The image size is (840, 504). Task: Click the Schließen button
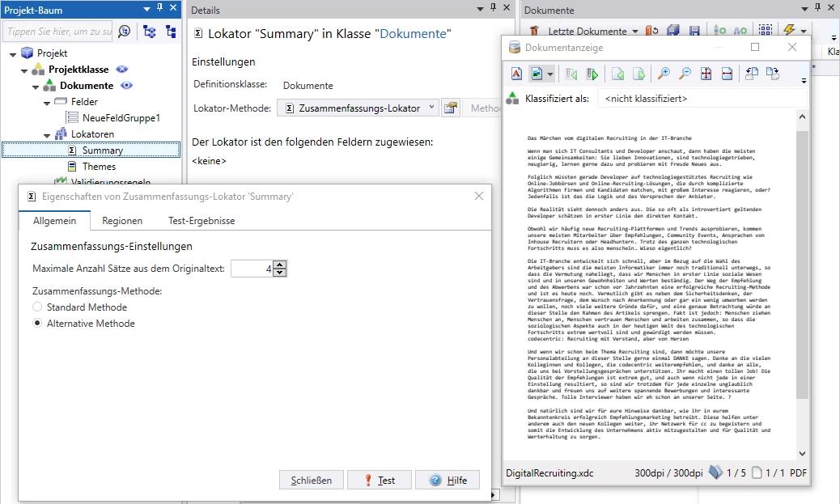[311, 480]
